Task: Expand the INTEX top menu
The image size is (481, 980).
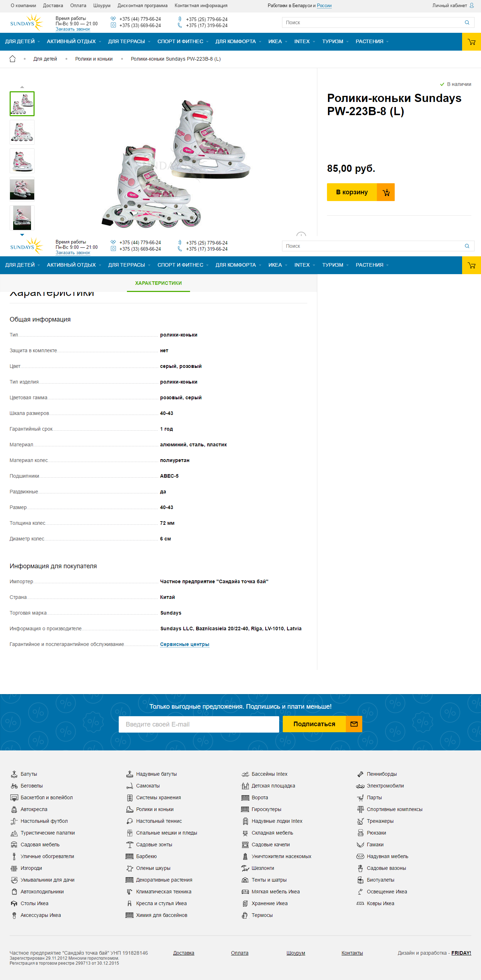Action: (305, 41)
